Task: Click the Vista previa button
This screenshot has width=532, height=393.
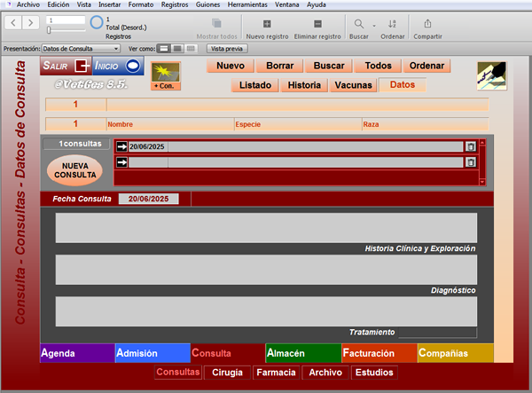Action: click(x=227, y=49)
